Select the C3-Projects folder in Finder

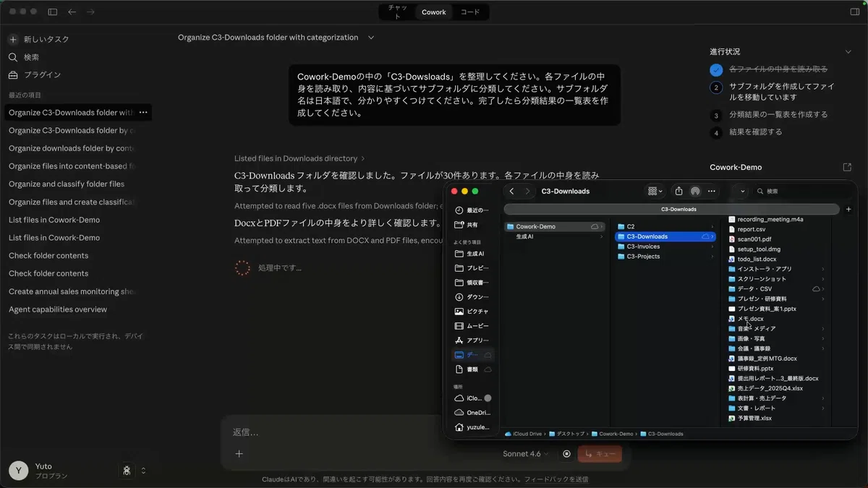[665, 257]
